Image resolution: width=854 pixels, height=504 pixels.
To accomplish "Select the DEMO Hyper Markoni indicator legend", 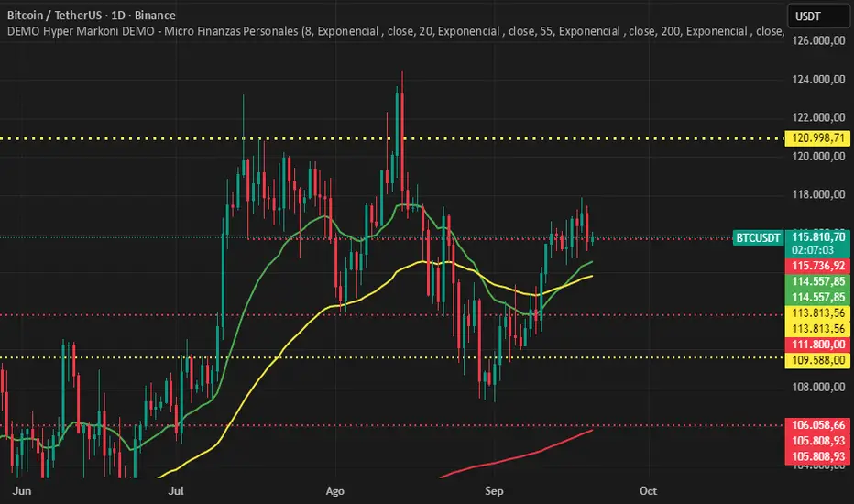I will pos(396,31).
